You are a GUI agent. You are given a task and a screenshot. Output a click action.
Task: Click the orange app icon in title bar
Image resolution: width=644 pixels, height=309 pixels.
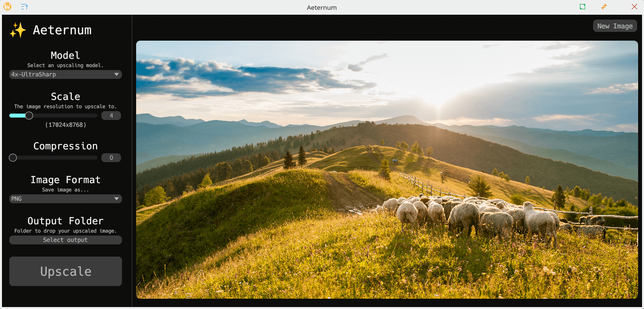point(7,7)
